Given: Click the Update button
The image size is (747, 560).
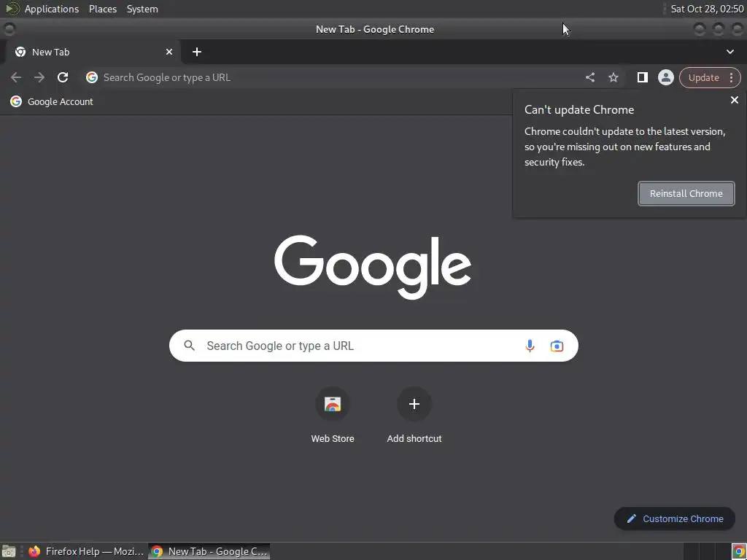Looking at the screenshot, I should [x=703, y=77].
